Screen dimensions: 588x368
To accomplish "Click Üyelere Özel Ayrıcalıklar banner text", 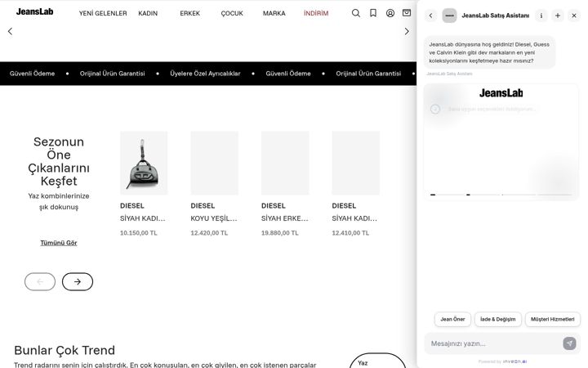I will pos(205,74).
